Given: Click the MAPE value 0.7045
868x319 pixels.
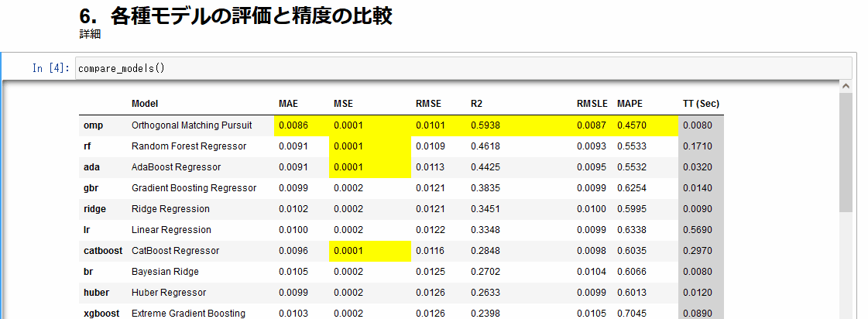Looking at the screenshot, I should click(x=632, y=314).
